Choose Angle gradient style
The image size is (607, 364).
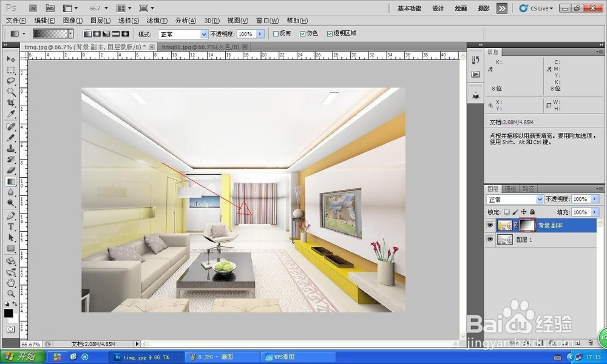click(106, 34)
